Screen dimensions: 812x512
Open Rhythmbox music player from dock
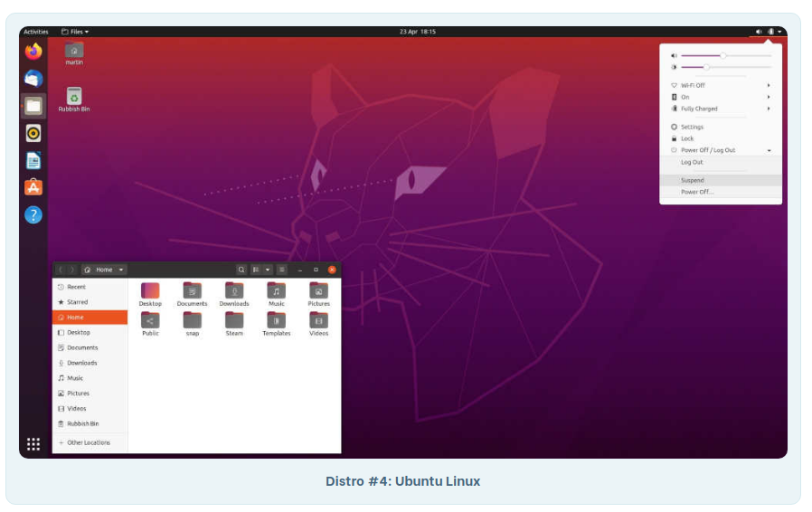pos(33,134)
